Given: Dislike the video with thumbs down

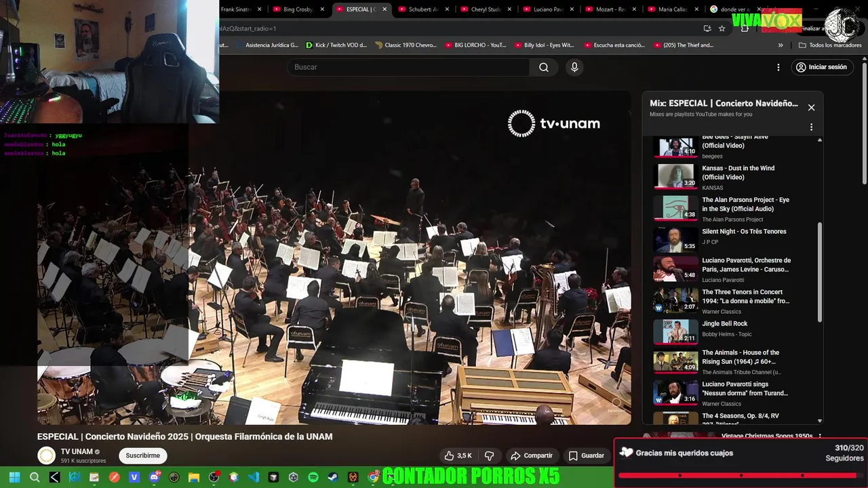Looking at the screenshot, I should [x=489, y=455].
